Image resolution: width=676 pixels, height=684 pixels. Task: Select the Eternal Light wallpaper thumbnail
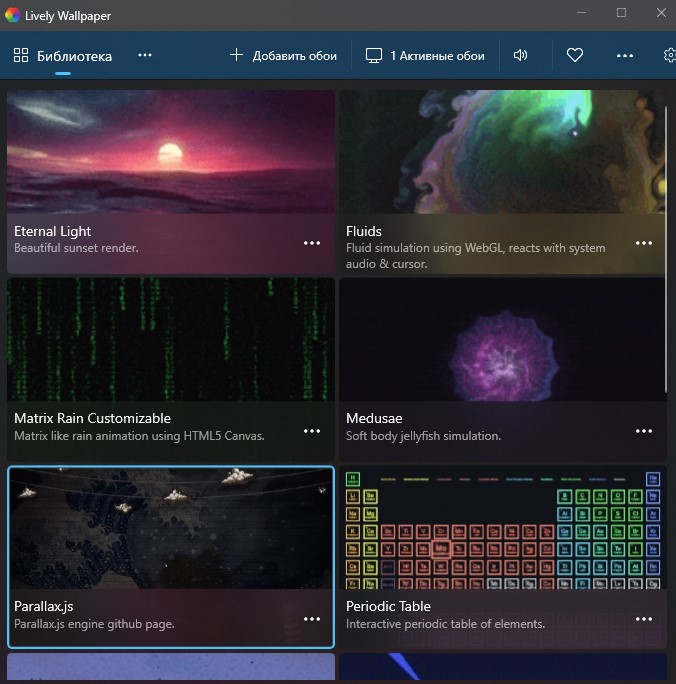point(171,152)
